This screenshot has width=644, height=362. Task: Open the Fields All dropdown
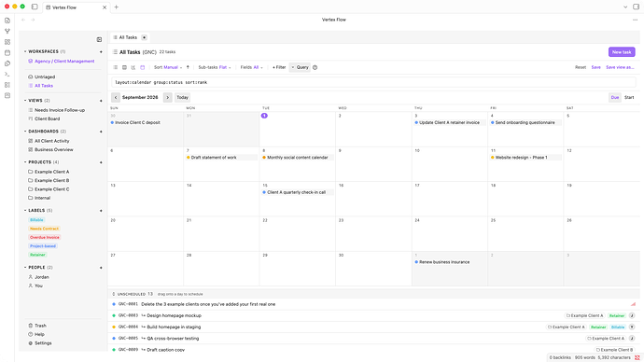pyautogui.click(x=251, y=67)
